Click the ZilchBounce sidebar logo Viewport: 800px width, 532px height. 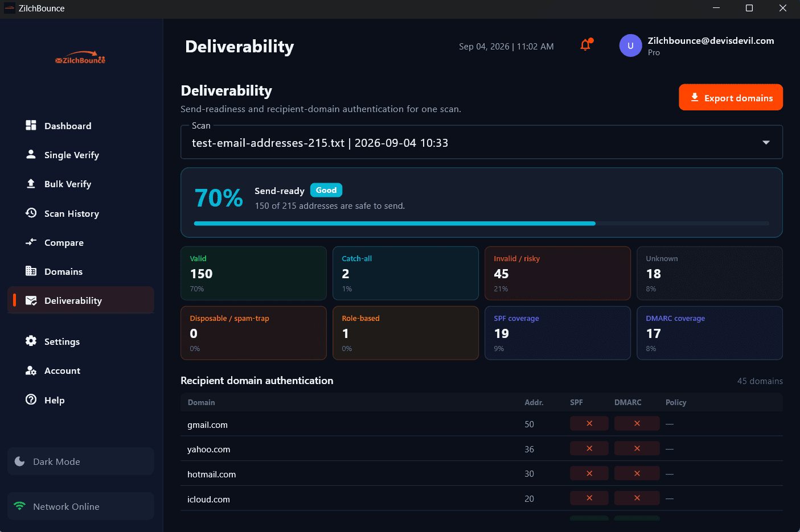point(80,57)
